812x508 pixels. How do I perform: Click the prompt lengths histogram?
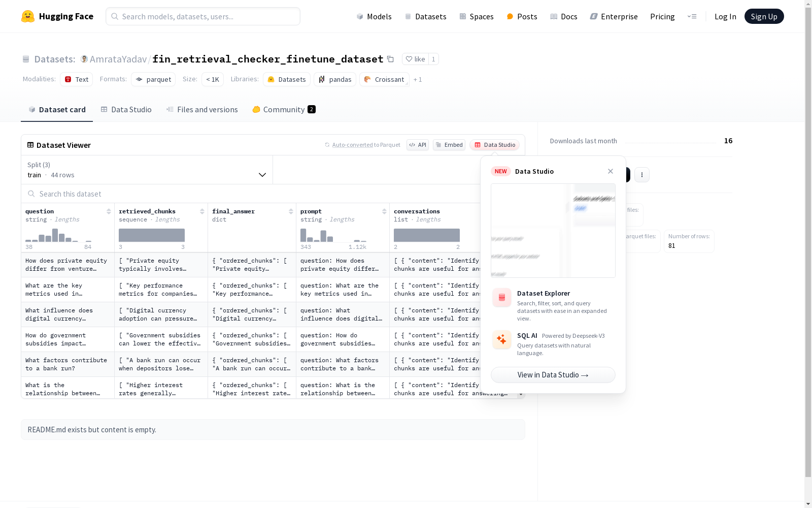coord(333,235)
